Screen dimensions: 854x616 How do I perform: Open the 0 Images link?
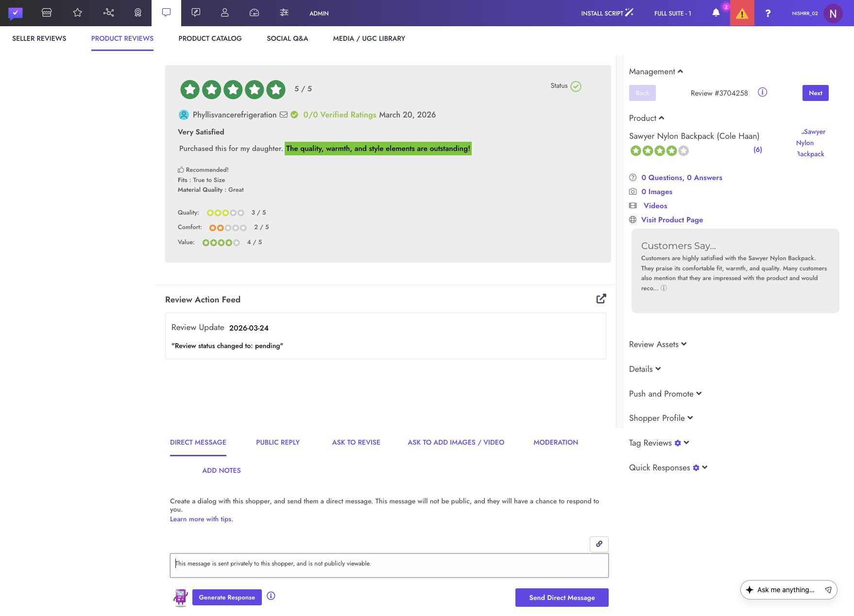pyautogui.click(x=657, y=192)
